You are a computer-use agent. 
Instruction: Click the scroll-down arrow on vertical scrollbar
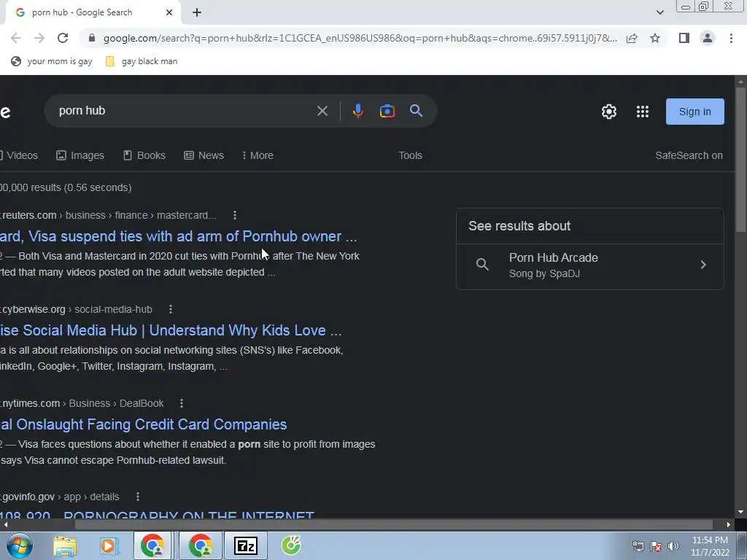click(x=741, y=512)
